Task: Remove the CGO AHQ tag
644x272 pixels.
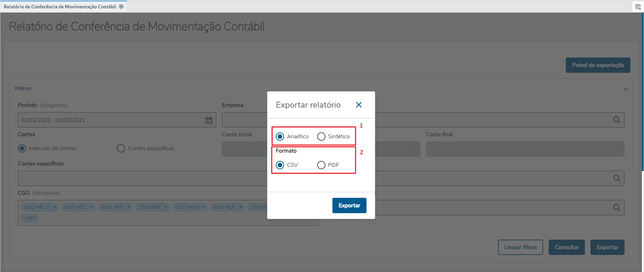Action: coord(204,207)
